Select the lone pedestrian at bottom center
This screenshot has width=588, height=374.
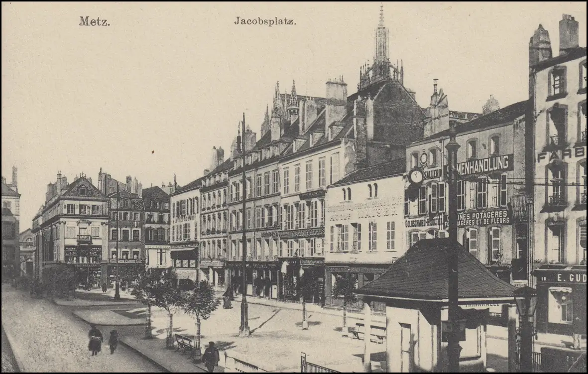tap(211, 356)
